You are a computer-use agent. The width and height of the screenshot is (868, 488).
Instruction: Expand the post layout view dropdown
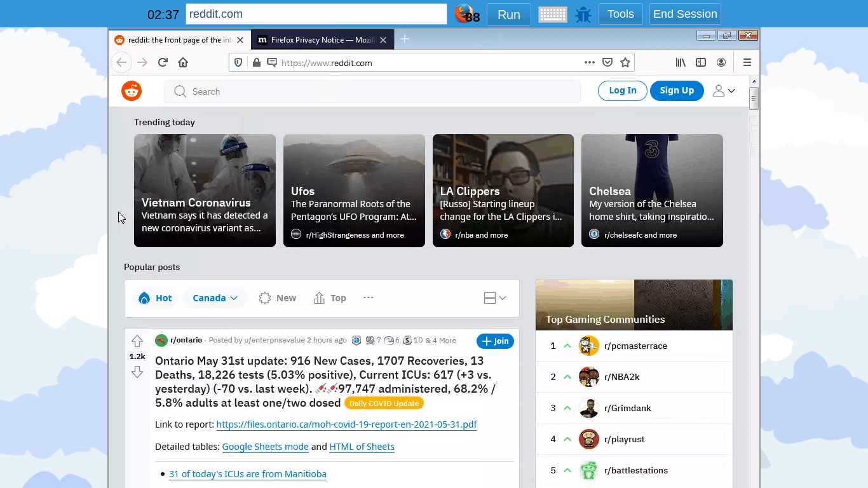[495, 298]
